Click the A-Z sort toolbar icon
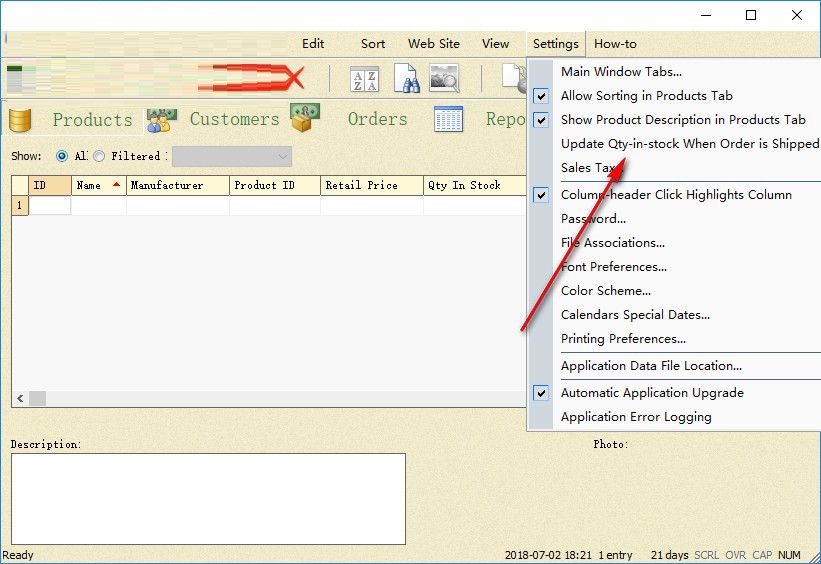The height and width of the screenshot is (564, 821). click(364, 80)
